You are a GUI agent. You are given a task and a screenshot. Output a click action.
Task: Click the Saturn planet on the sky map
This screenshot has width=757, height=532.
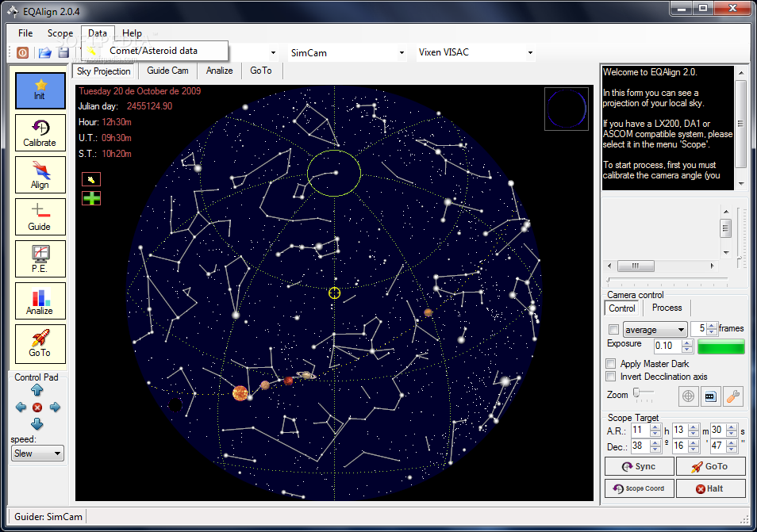[306, 375]
